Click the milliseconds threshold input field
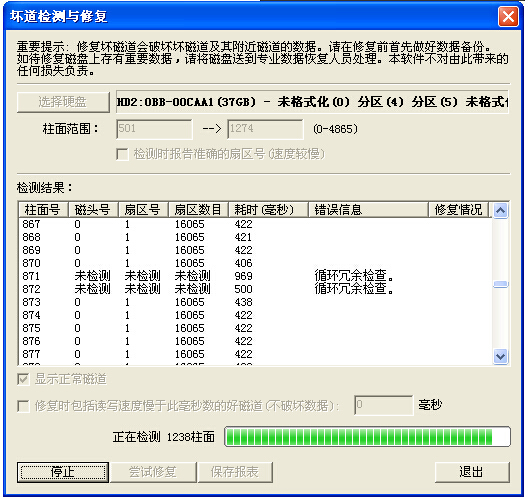The width and height of the screenshot is (528, 499). tap(384, 405)
